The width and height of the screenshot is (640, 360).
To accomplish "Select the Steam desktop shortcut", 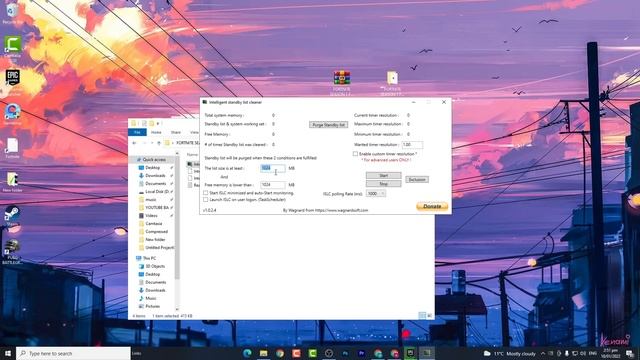I will coord(12,216).
